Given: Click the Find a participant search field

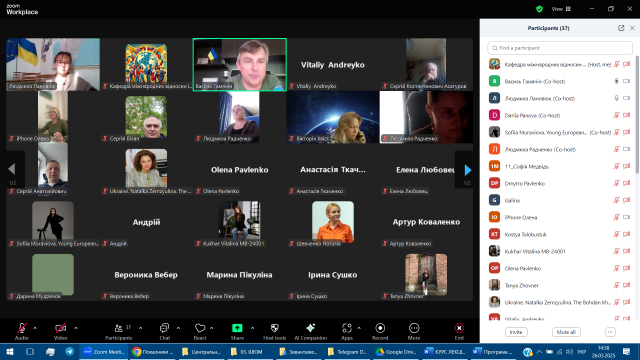Looking at the screenshot, I should [x=560, y=48].
